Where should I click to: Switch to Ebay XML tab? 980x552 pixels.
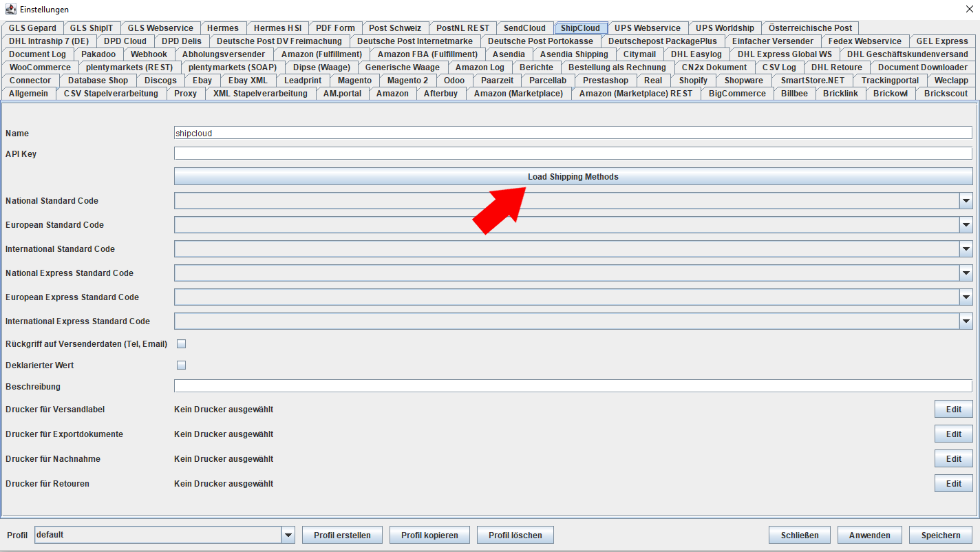(248, 81)
